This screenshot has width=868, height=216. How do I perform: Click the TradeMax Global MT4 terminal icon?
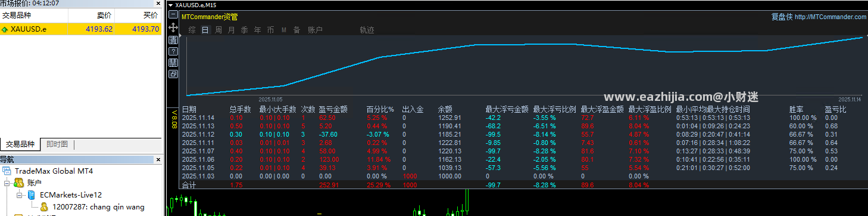(7, 171)
